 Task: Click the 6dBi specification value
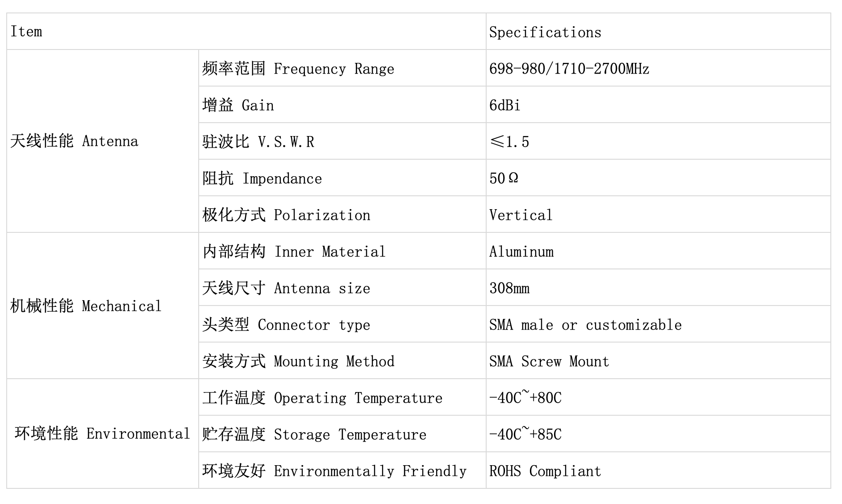pyautogui.click(x=505, y=105)
